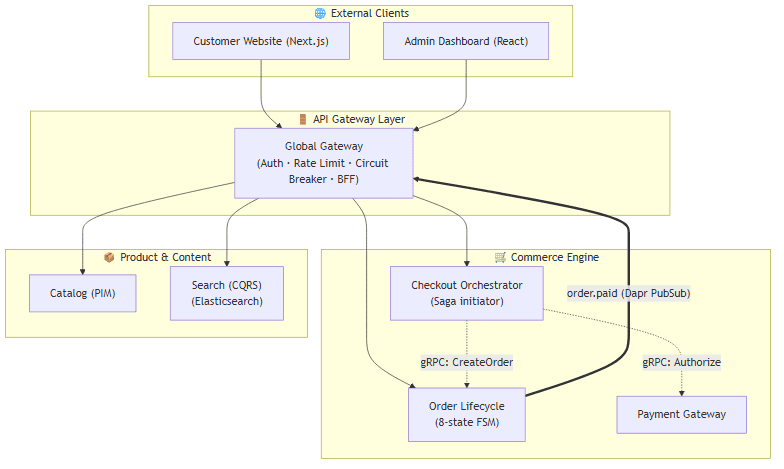Select the Catalog (PIM) node
Image resolution: width=784 pixels, height=469 pixels.
(x=82, y=293)
